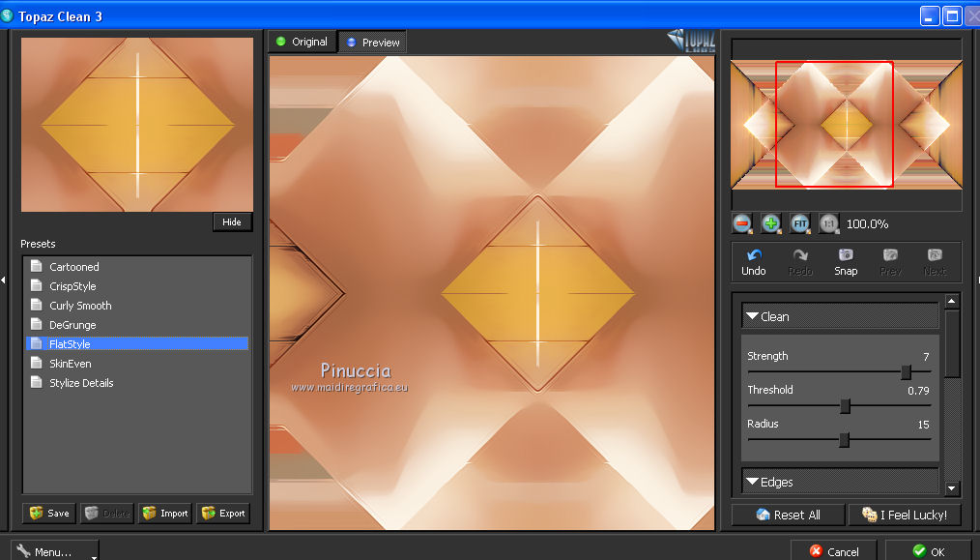Screen dimensions: 980x560
Task: Click the Strength value 7
Action: pyautogui.click(x=926, y=357)
